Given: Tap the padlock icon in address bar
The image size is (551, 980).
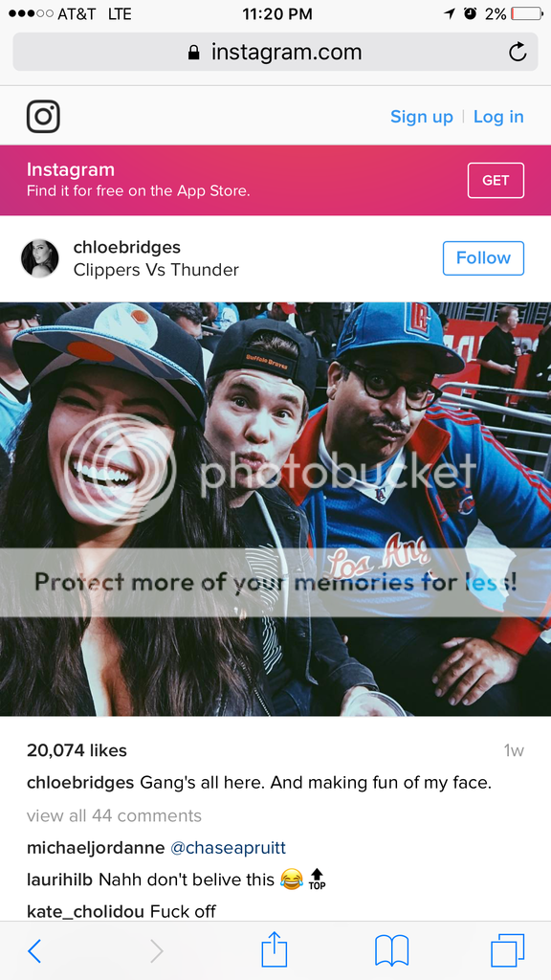Looking at the screenshot, I should [193, 52].
